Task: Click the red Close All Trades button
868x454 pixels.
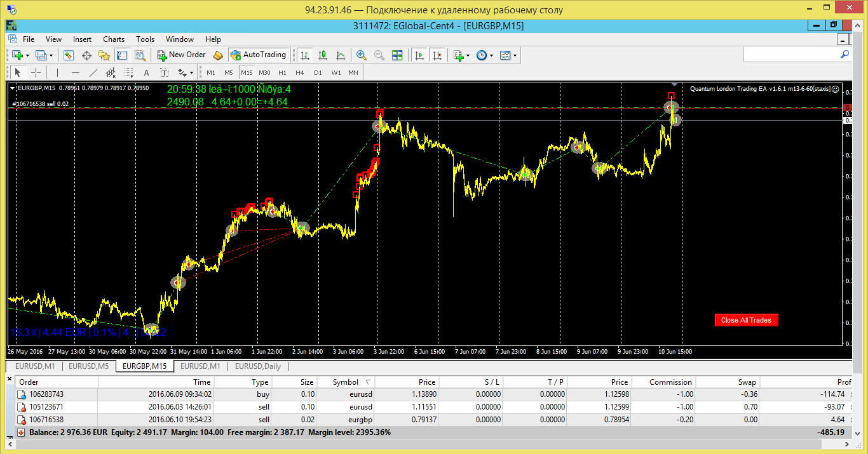Action: [746, 320]
